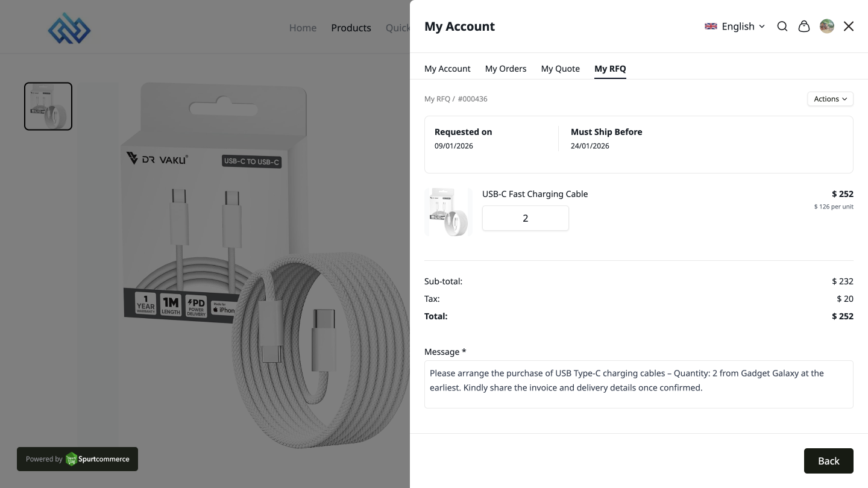The height and width of the screenshot is (488, 868).
Task: Open the My Orders tab
Action: click(x=506, y=69)
